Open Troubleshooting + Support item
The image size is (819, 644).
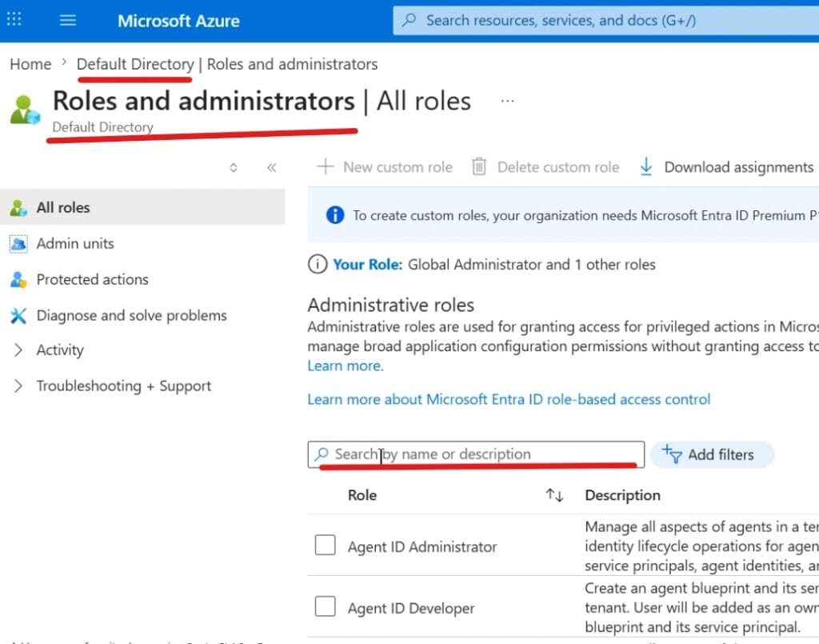tap(124, 386)
